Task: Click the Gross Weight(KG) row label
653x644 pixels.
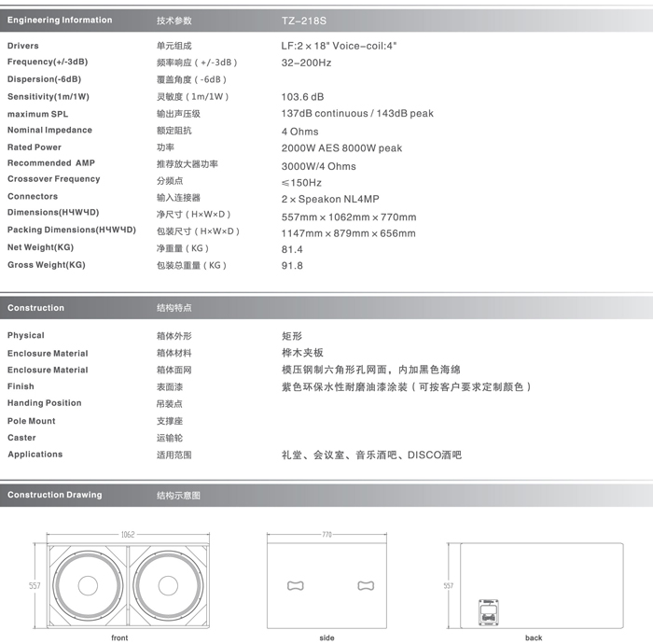Action: coord(47,265)
